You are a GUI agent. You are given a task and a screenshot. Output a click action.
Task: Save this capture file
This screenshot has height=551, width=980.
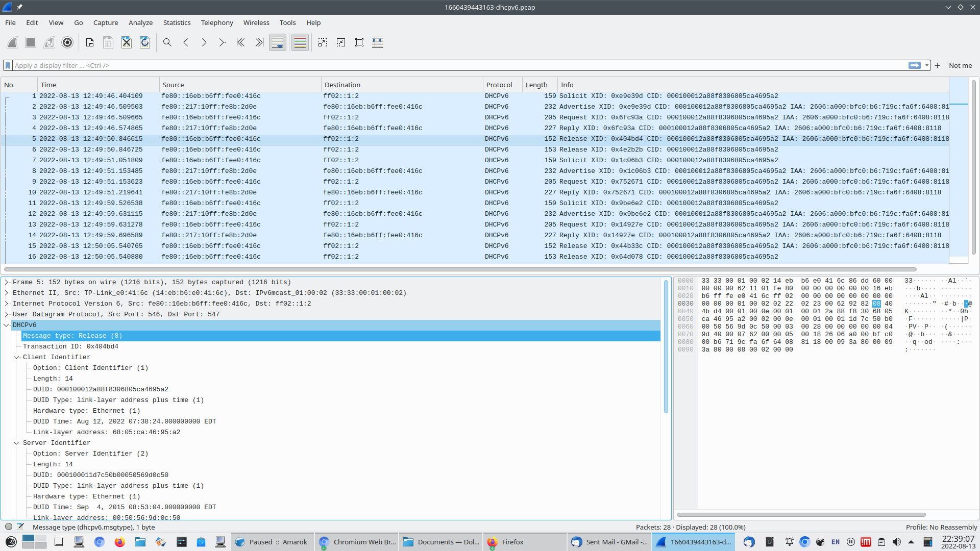[x=108, y=42]
